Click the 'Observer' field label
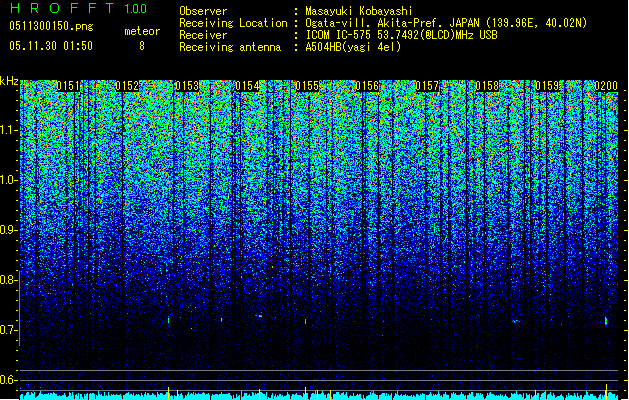Screen dimensions: 629x400 point(203,11)
